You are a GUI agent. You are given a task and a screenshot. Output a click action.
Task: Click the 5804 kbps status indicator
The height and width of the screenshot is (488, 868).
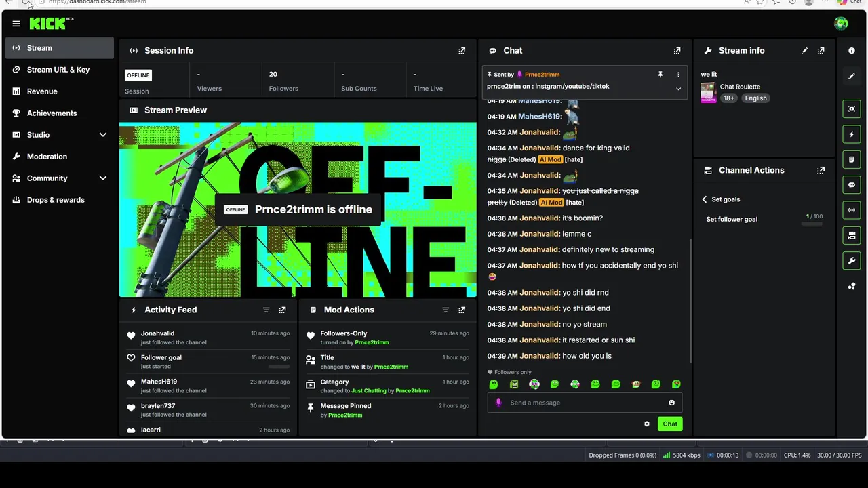681,455
